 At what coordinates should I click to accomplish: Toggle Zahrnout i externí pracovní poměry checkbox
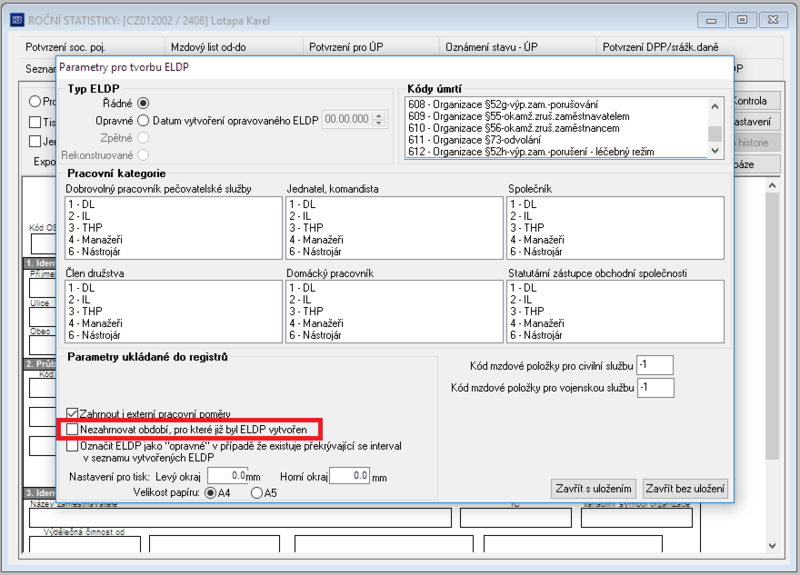(x=72, y=413)
